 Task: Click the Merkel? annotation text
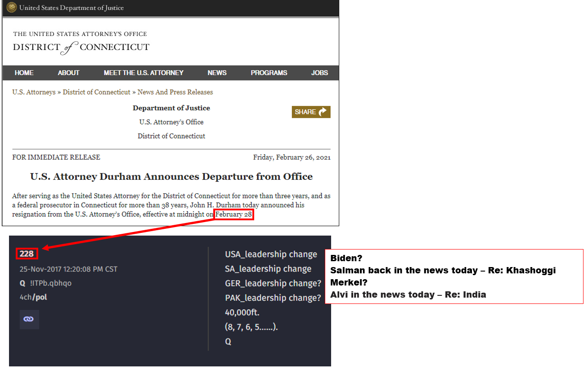(x=349, y=282)
